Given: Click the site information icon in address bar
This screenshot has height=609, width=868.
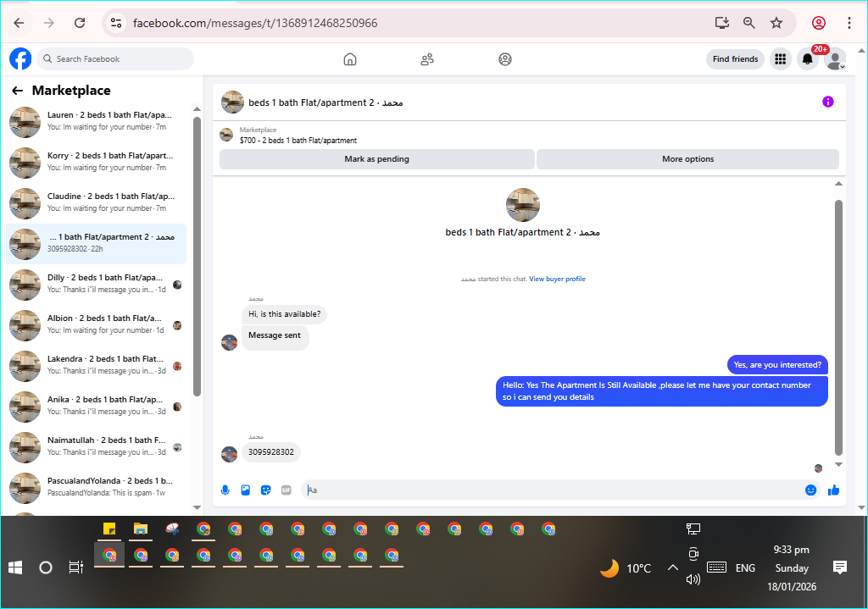Looking at the screenshot, I should coord(115,23).
